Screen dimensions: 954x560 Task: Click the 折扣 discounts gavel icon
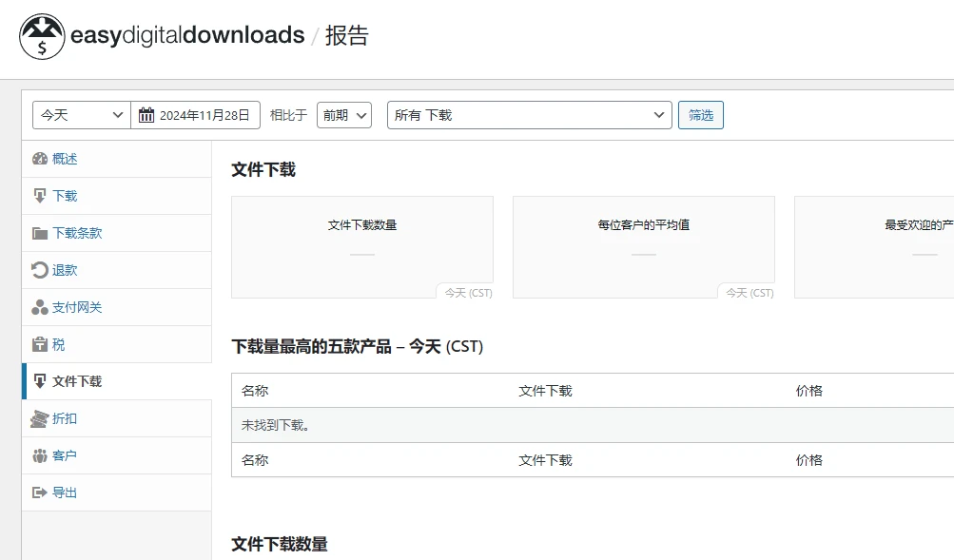38,418
